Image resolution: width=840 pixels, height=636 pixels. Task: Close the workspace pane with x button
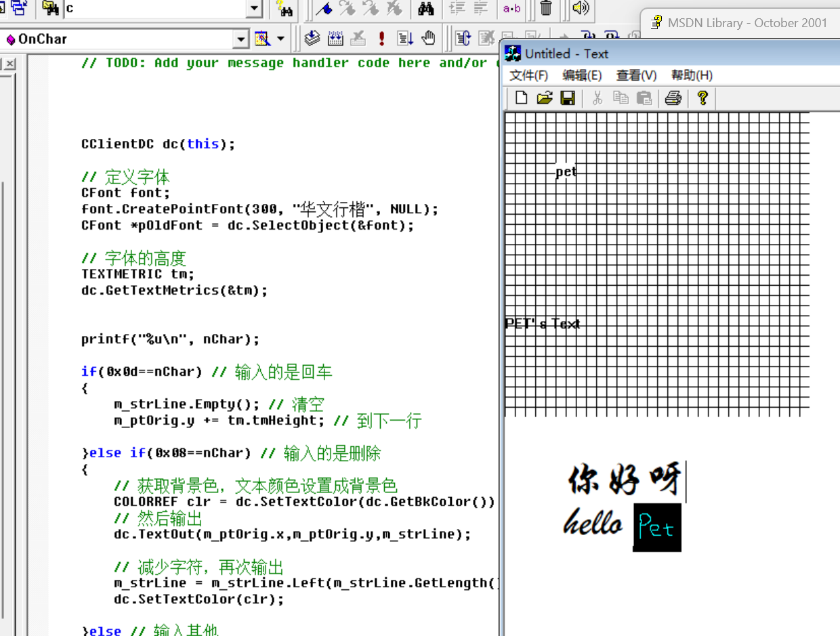pos(10,64)
